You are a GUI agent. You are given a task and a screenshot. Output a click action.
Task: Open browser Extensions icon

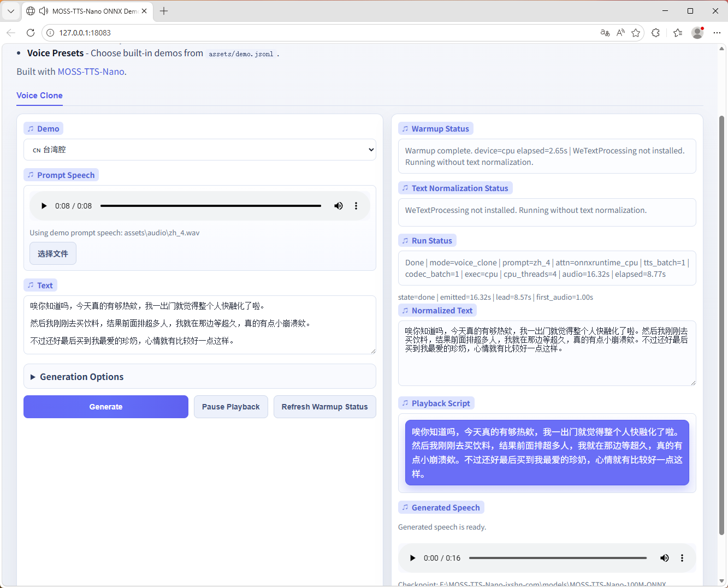pos(656,33)
